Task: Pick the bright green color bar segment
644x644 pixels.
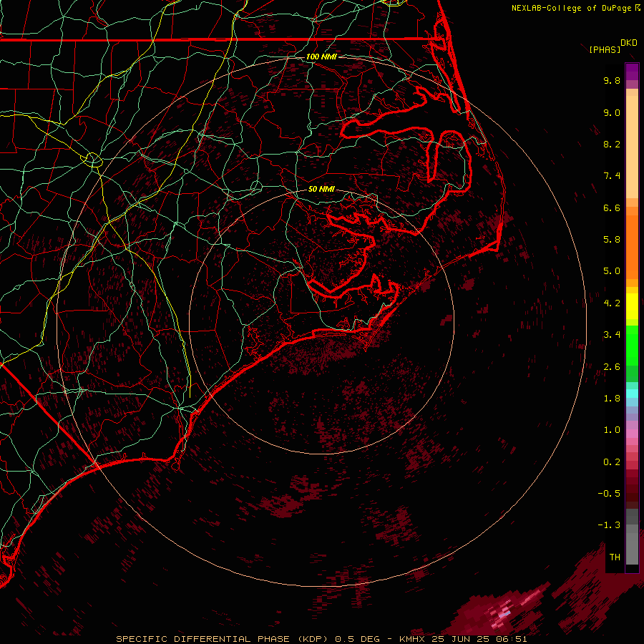Action: (632, 345)
